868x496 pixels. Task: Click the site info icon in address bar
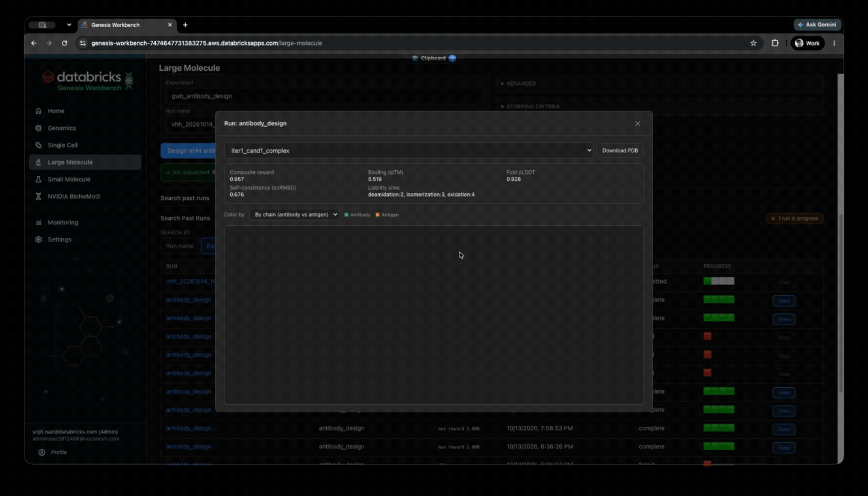click(82, 43)
